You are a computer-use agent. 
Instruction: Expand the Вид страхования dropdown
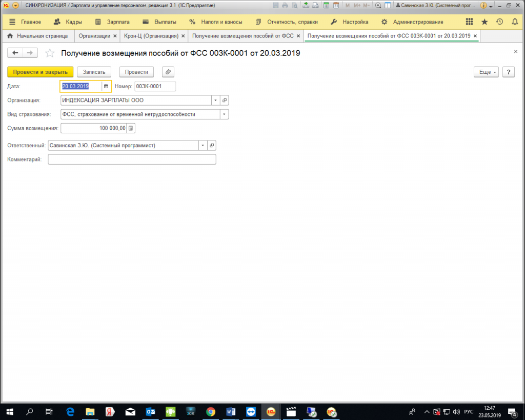224,114
